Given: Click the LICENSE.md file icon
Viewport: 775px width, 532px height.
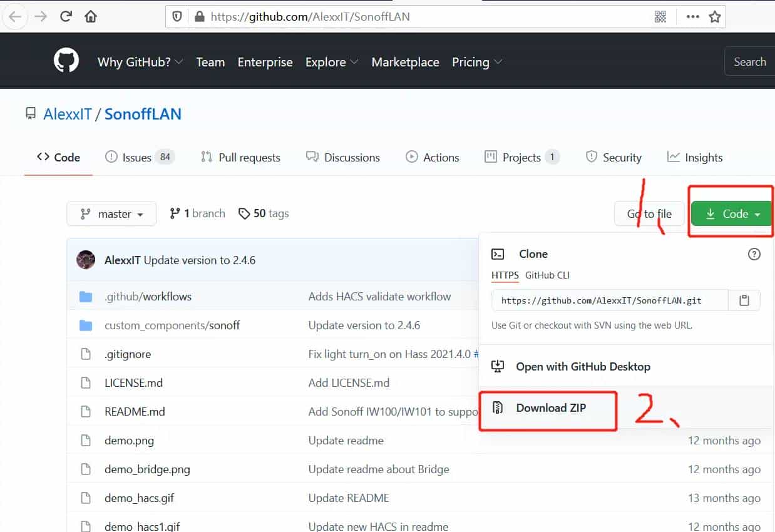Looking at the screenshot, I should pos(86,383).
